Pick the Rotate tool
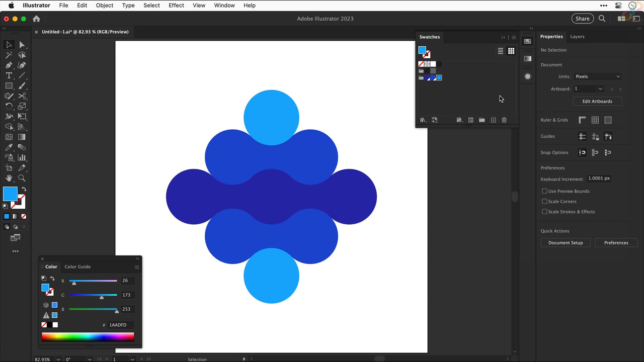Screen dimensions: 644x362 9,106
